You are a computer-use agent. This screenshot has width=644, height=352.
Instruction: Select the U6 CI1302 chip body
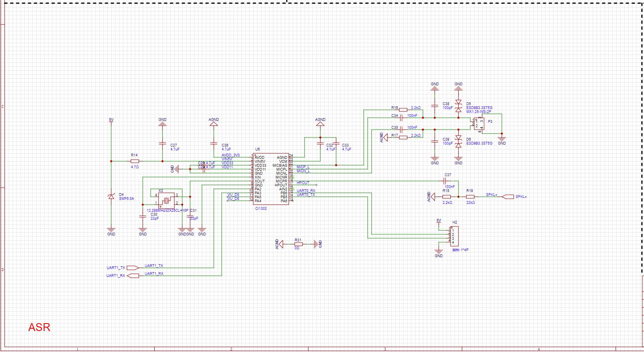click(271, 179)
